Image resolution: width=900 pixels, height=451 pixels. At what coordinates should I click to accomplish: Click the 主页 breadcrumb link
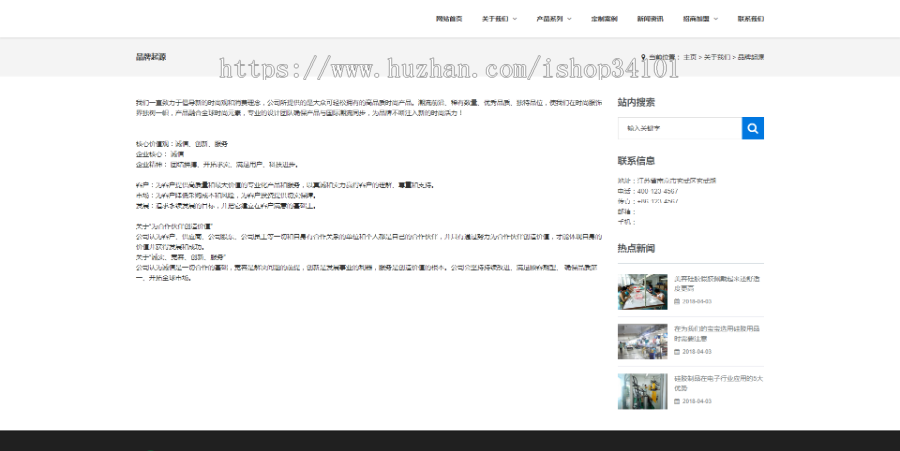[689, 57]
